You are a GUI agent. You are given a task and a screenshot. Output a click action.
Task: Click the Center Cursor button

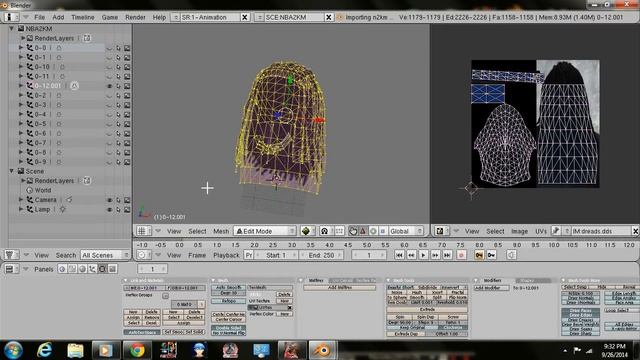(x=229, y=319)
